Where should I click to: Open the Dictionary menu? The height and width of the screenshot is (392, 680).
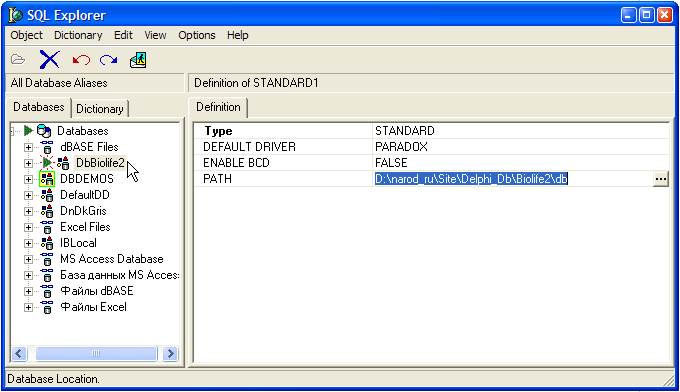click(x=78, y=35)
